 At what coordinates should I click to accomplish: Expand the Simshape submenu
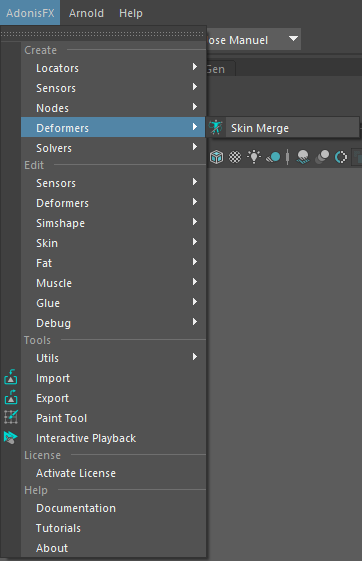[113, 223]
